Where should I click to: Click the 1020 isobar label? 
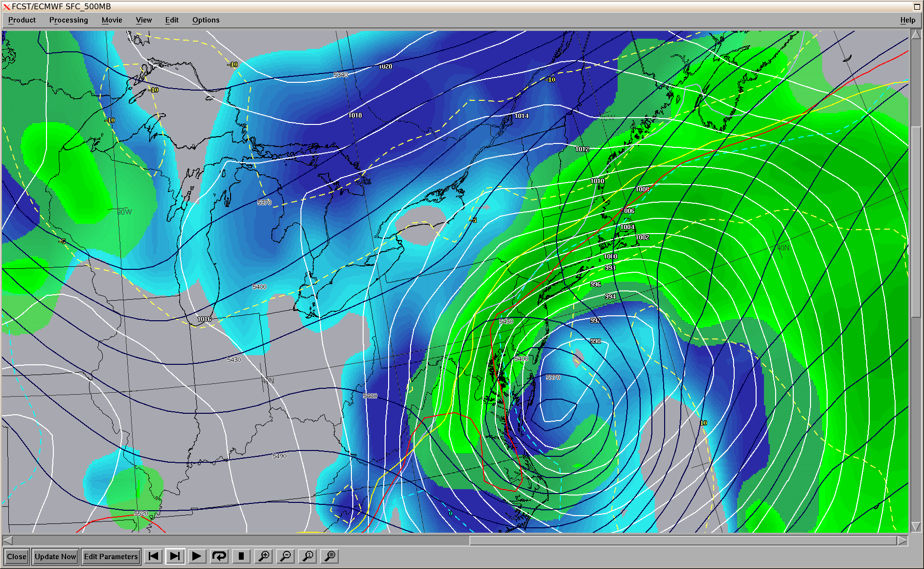386,67
